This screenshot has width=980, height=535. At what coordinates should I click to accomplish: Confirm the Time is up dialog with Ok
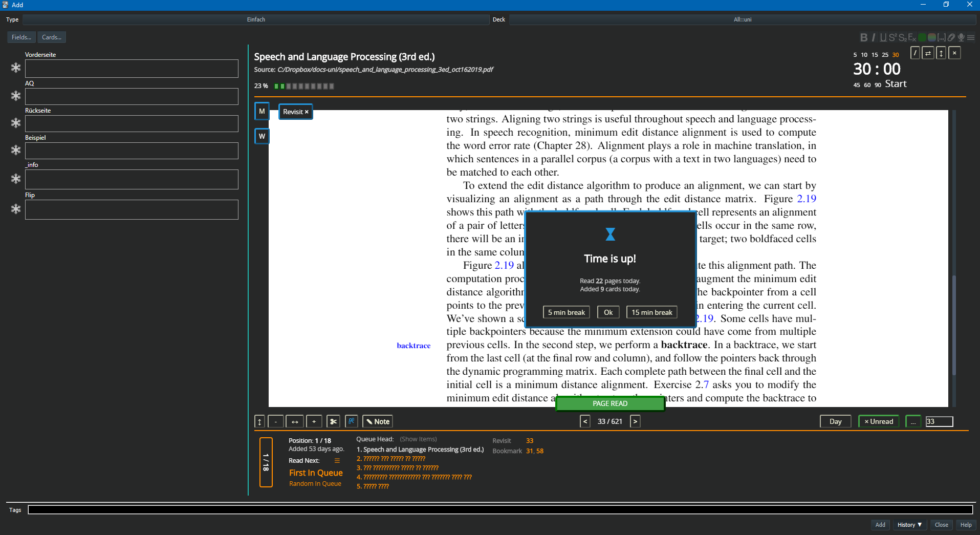click(608, 312)
